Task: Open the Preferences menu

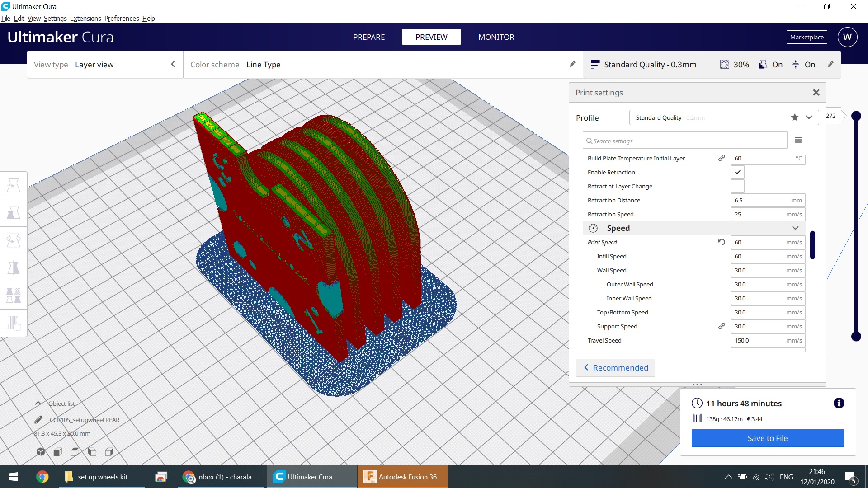Action: coord(122,19)
